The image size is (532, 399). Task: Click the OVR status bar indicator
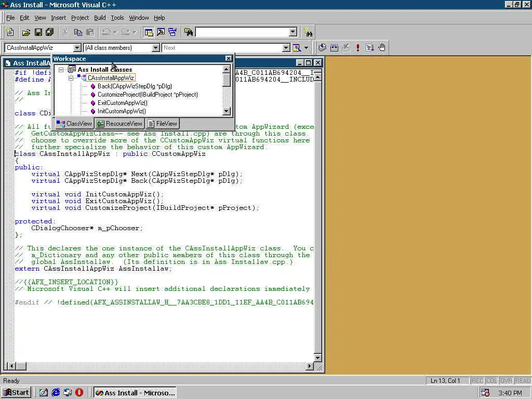coord(506,381)
